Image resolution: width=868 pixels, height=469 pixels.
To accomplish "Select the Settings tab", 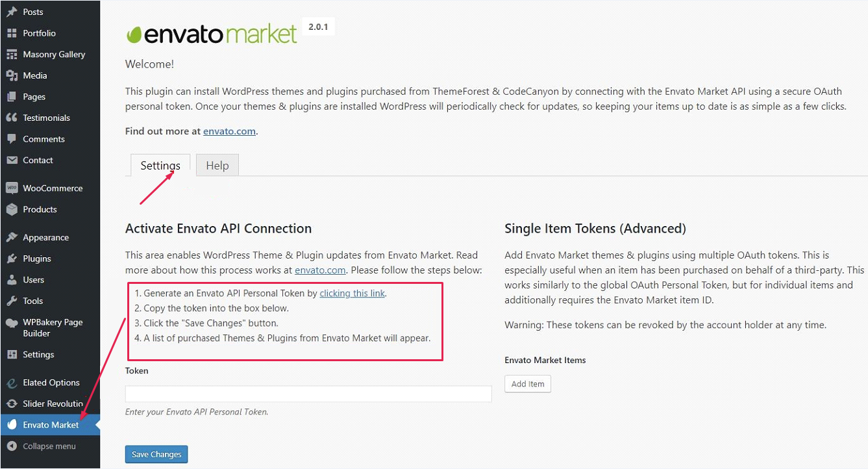I will coord(160,166).
